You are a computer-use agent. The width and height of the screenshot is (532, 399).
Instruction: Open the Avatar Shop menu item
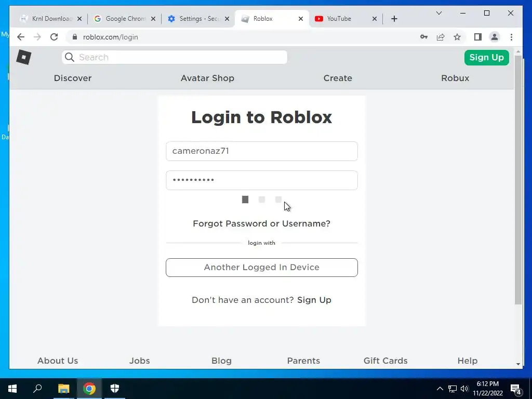coord(207,78)
